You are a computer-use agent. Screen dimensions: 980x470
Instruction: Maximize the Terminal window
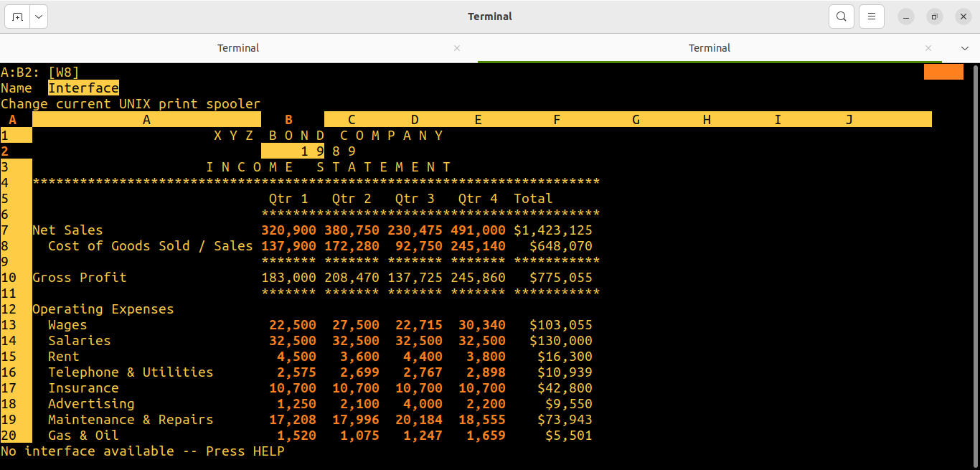935,17
